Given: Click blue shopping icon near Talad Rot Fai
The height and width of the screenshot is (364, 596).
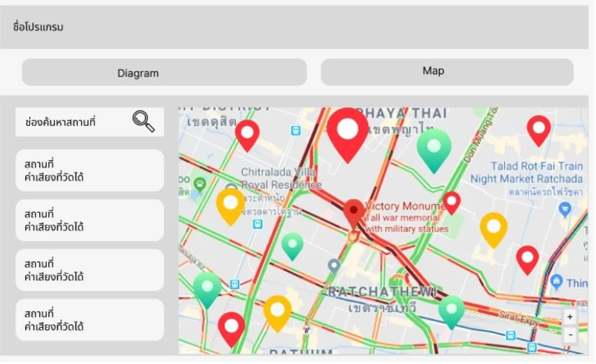Looking at the screenshot, I should [565, 209].
